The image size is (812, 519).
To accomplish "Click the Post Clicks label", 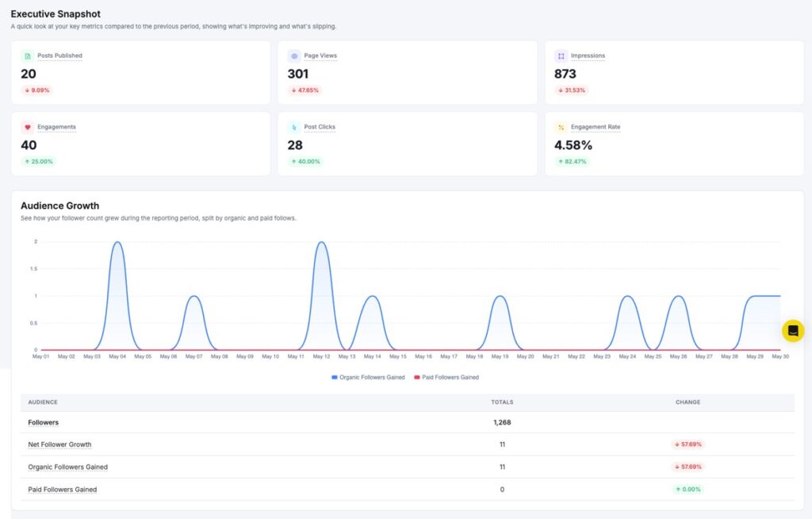I will coord(320,126).
